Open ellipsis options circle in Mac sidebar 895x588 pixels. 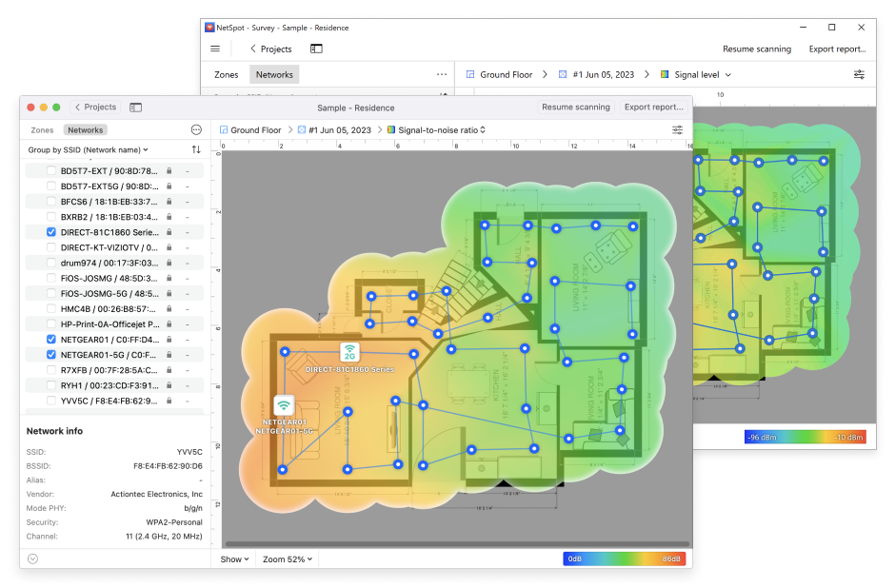[196, 130]
